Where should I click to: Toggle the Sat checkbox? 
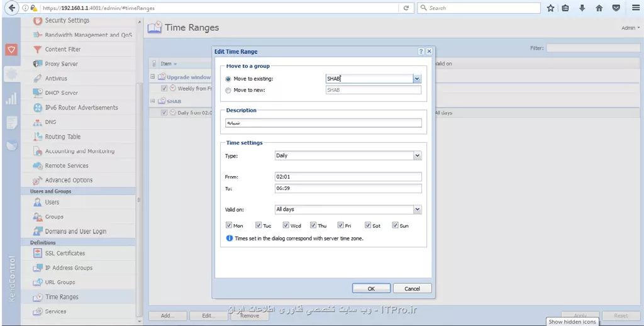tap(367, 225)
